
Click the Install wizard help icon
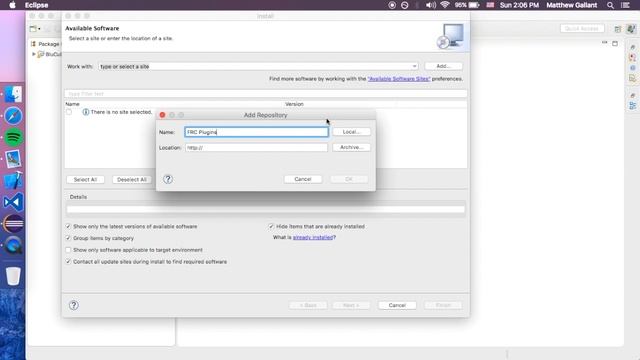coord(73,305)
